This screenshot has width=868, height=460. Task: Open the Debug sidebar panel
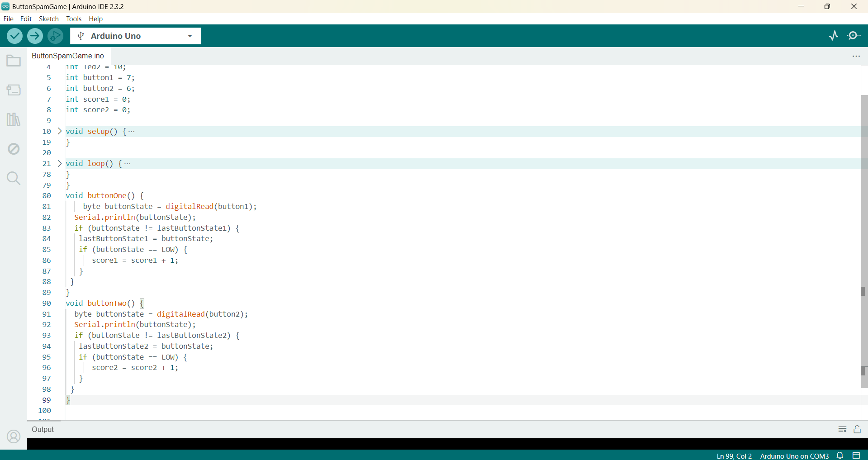click(x=14, y=149)
